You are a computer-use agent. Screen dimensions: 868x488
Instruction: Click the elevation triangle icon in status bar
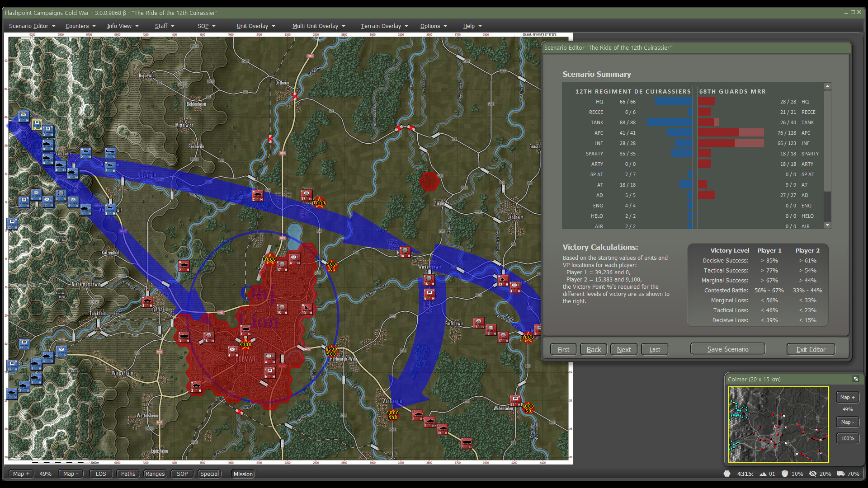pyautogui.click(x=762, y=474)
